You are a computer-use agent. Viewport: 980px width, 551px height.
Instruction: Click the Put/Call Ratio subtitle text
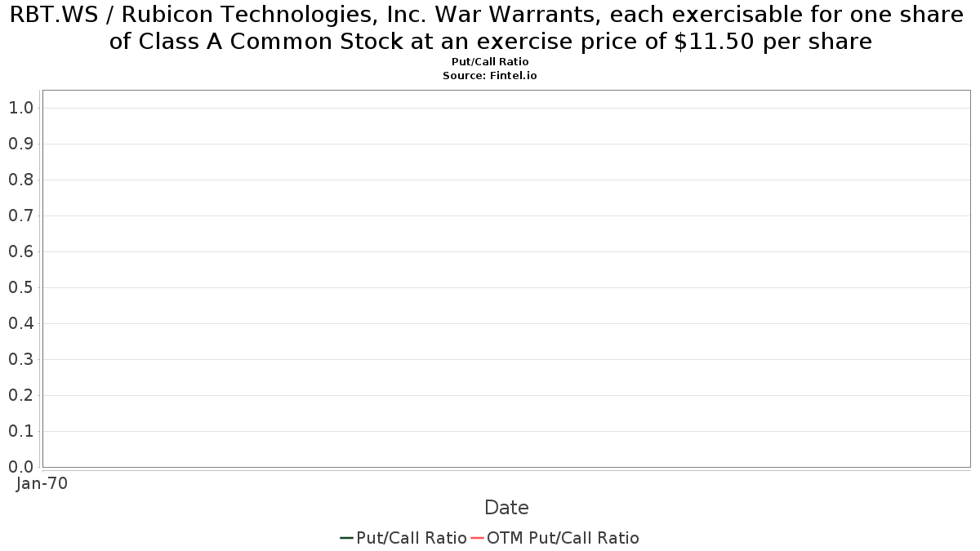(490, 62)
